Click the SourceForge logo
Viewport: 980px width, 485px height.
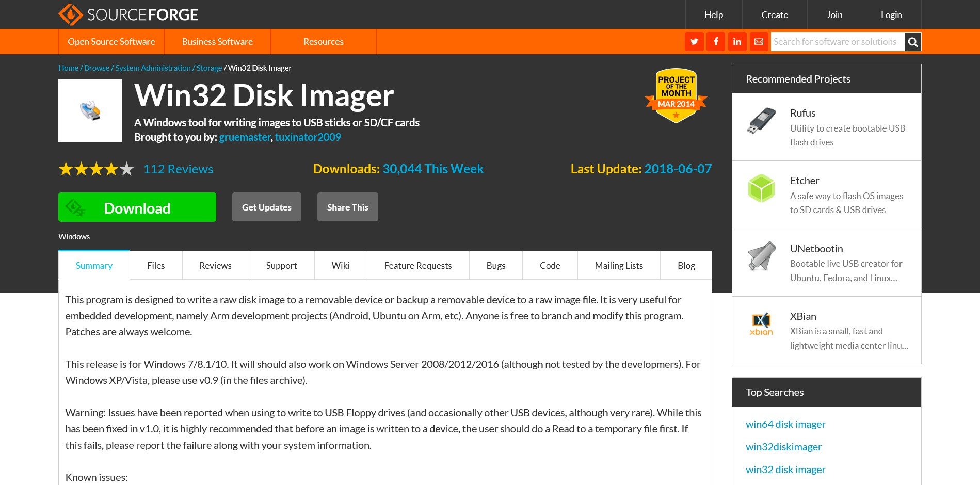click(128, 14)
